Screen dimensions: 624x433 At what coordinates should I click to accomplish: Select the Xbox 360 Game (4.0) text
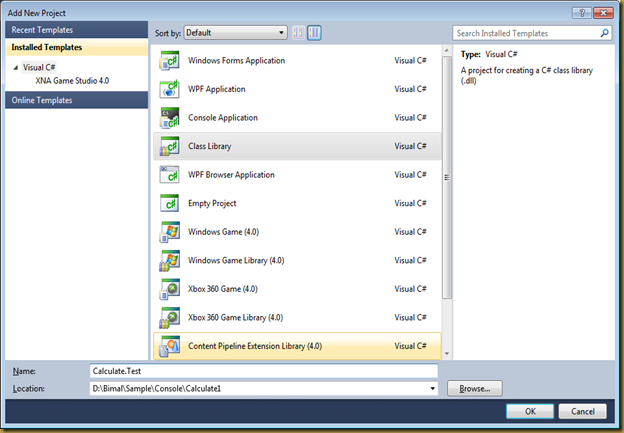click(222, 289)
